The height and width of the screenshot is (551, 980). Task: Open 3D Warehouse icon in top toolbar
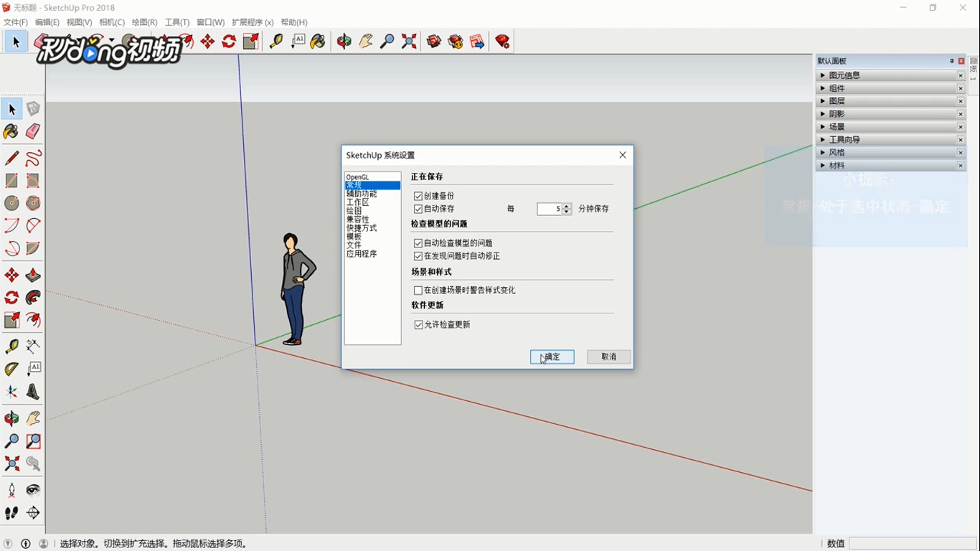(434, 42)
